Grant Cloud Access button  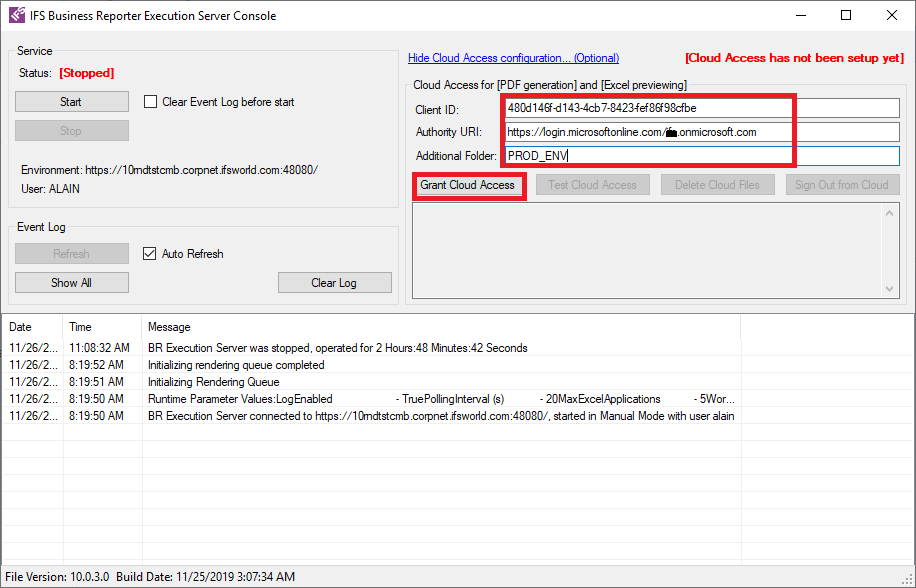[467, 185]
